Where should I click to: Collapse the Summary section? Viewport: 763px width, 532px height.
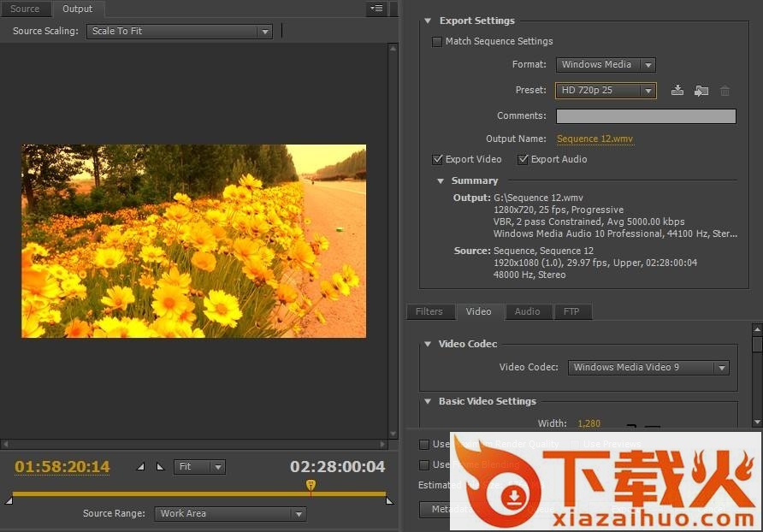coord(441,181)
